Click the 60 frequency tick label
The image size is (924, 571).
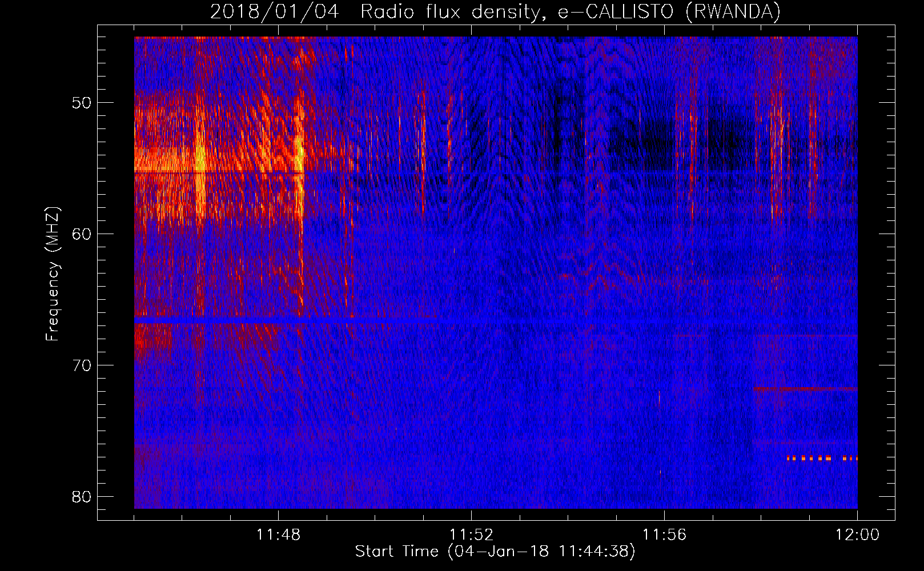point(82,234)
